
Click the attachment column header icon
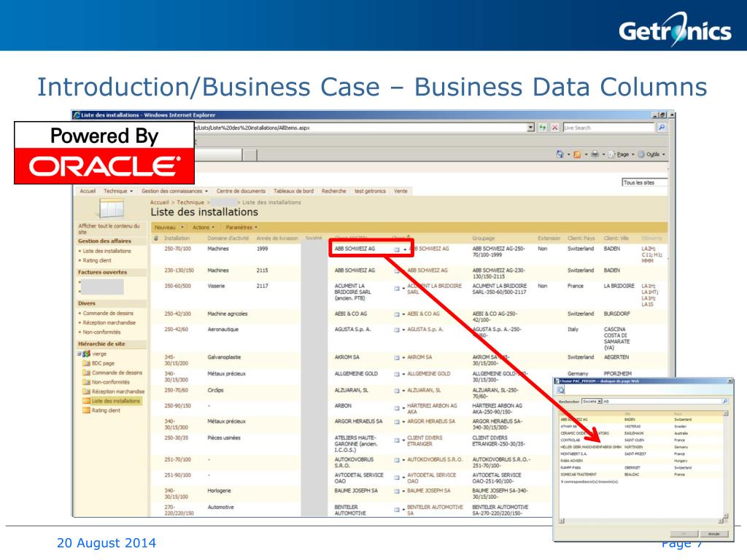click(156, 238)
